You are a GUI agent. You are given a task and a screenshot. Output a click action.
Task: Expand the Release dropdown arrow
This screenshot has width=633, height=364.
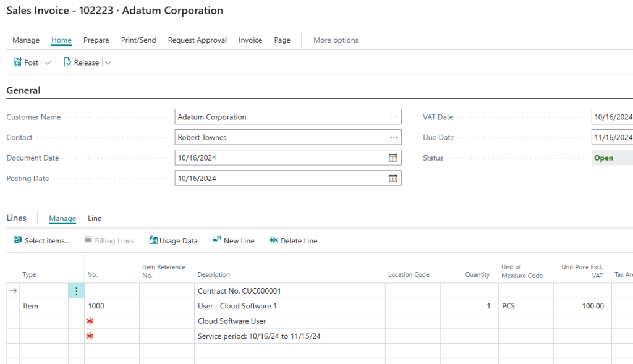108,62
